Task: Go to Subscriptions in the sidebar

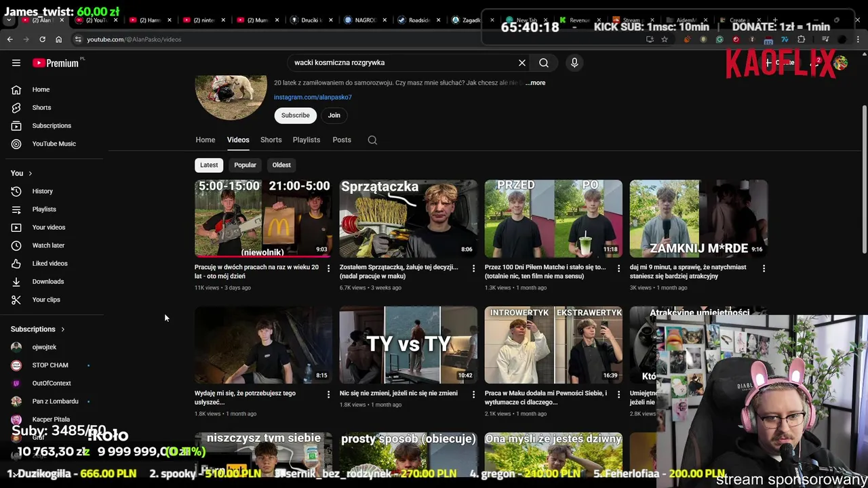Action: click(x=52, y=125)
